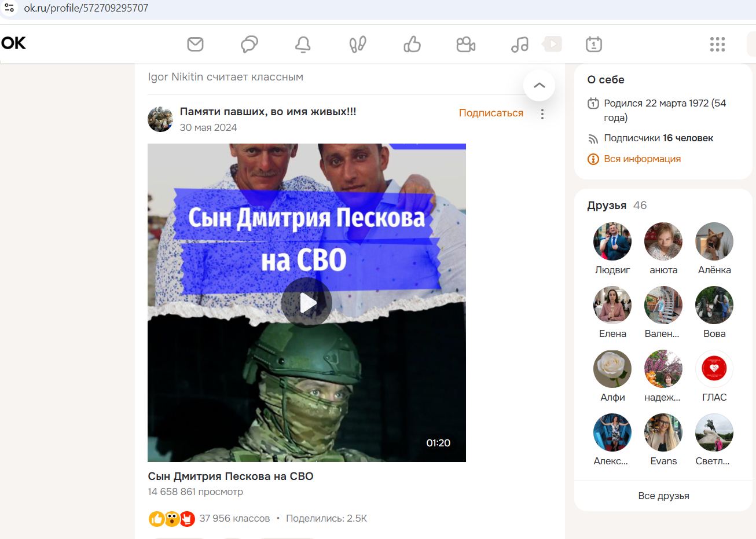This screenshot has width=756, height=539.
Task: Open friend Людвиг's avatar
Action: pos(612,241)
